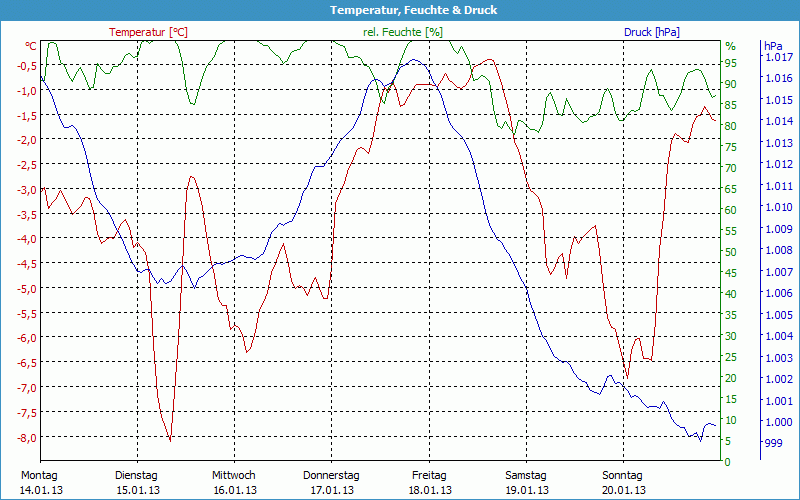Viewport: 800px width, 500px height.
Task: Click the 'Sonntag' day label
Action: pos(622,476)
